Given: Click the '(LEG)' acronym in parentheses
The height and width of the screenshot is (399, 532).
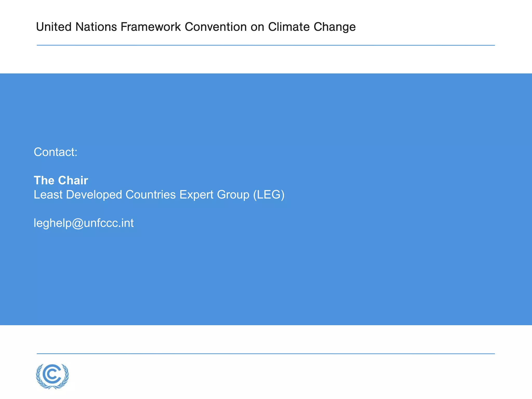Looking at the screenshot, I should [x=269, y=195].
